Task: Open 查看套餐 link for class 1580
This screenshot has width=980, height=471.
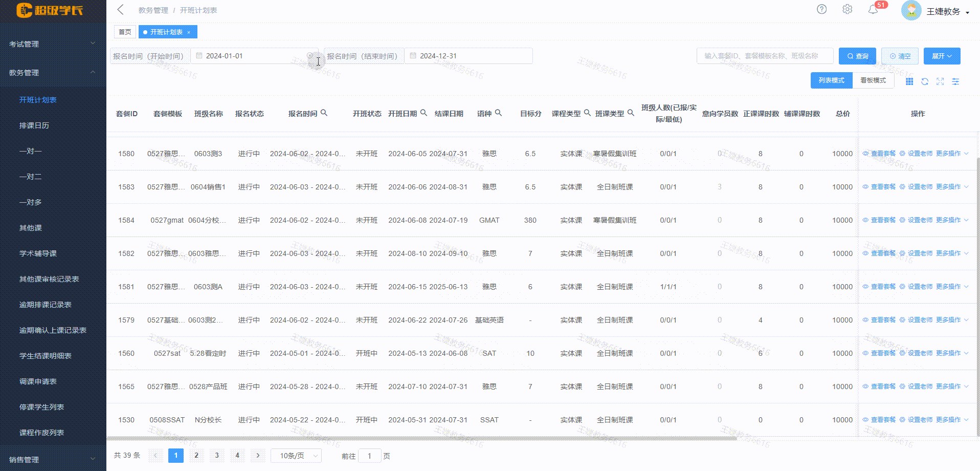Action: (883, 153)
